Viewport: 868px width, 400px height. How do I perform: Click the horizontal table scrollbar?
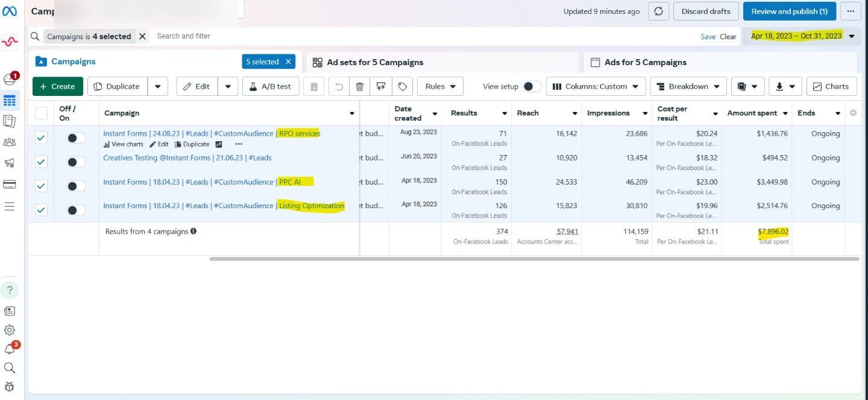click(x=534, y=259)
